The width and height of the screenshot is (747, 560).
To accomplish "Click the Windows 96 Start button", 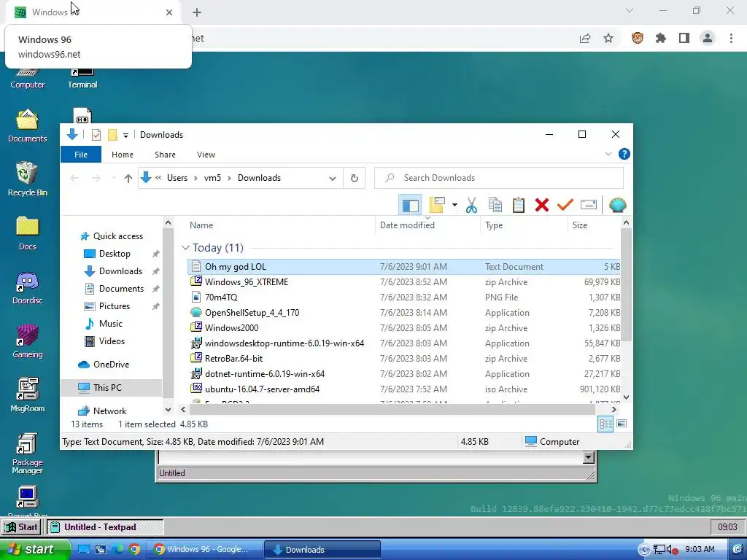I will coord(21,527).
